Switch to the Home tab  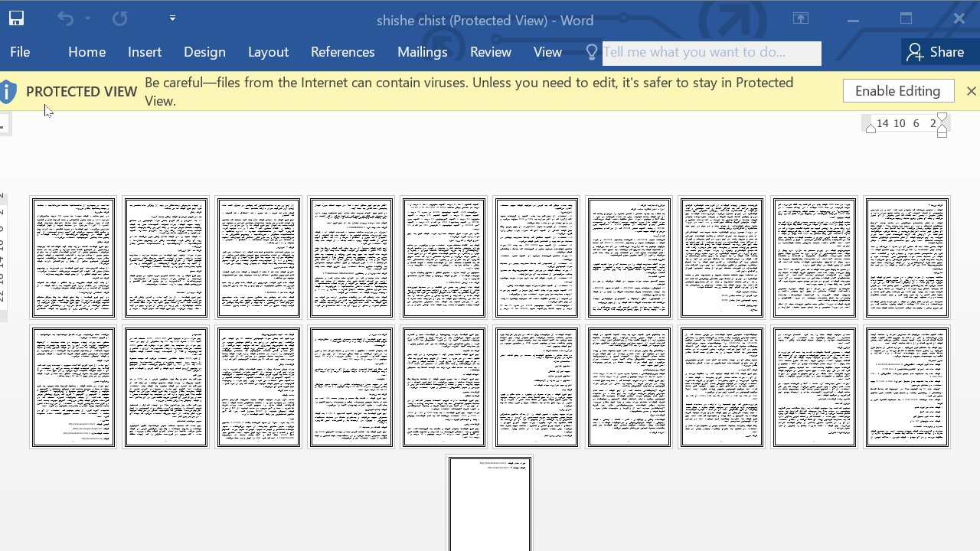87,52
